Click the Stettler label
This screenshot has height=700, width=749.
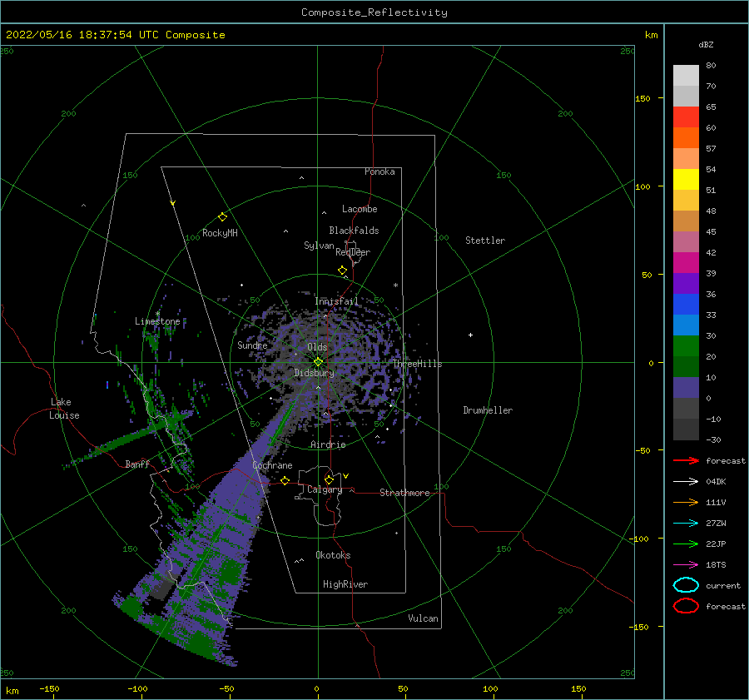tap(485, 241)
